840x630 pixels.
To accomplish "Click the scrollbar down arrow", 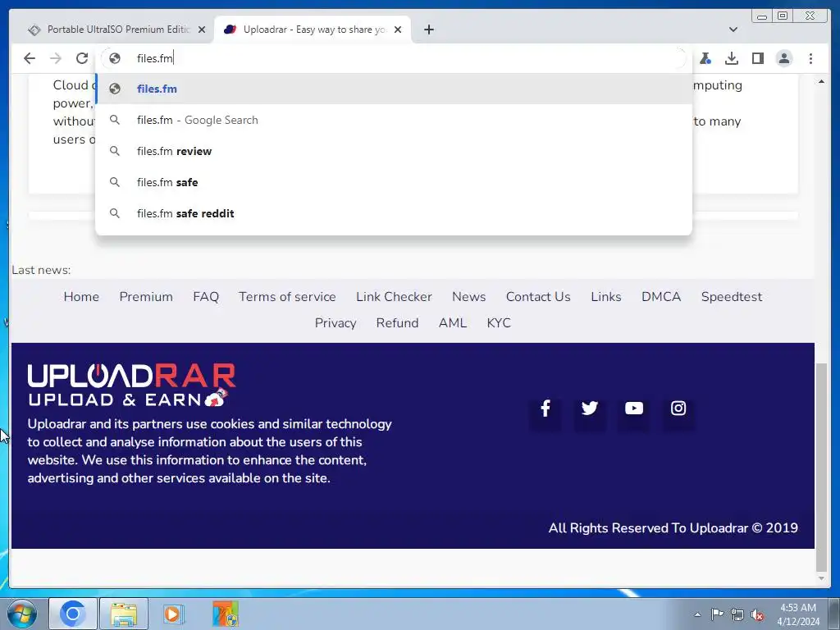I will tap(821, 578).
